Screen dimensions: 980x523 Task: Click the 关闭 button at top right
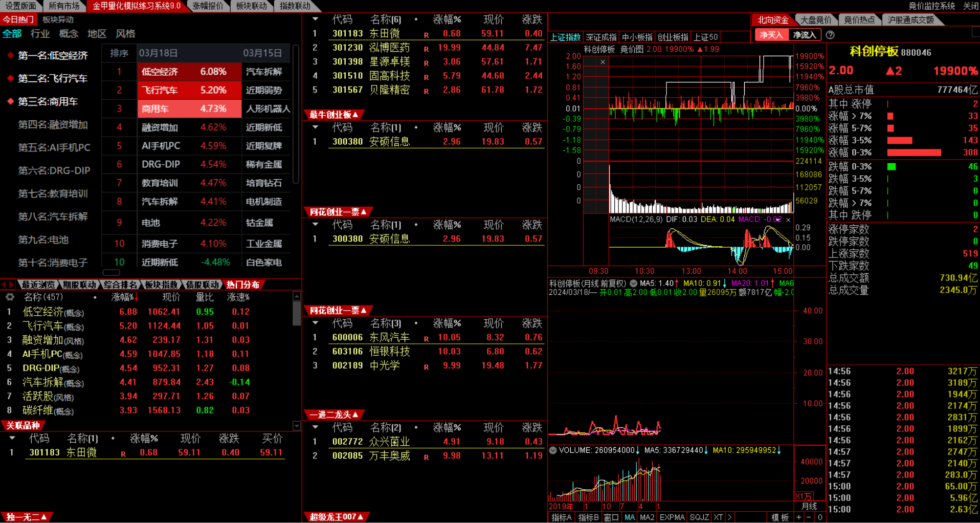[x=971, y=6]
